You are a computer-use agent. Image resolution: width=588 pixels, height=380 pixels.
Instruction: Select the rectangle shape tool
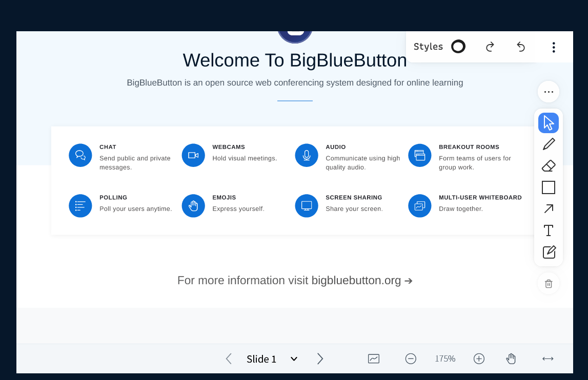click(548, 187)
